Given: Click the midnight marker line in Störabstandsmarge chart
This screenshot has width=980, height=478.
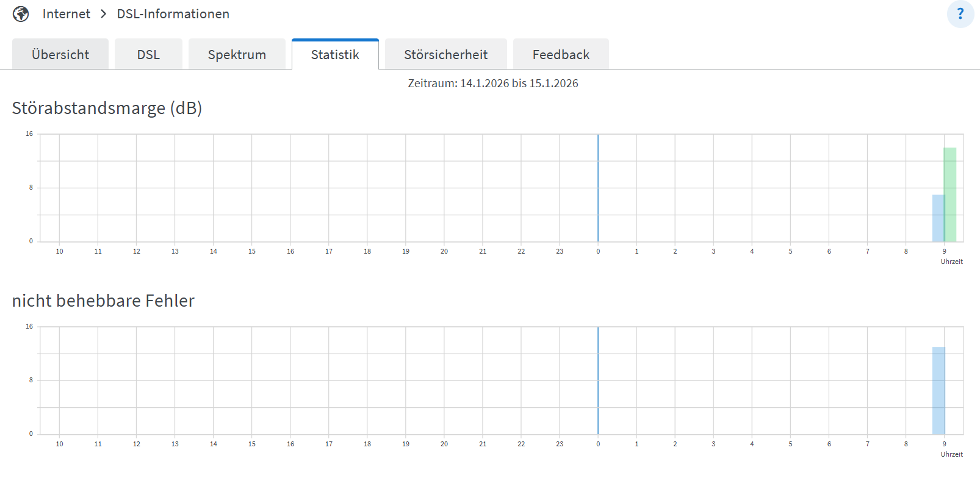Looking at the screenshot, I should pos(598,188).
